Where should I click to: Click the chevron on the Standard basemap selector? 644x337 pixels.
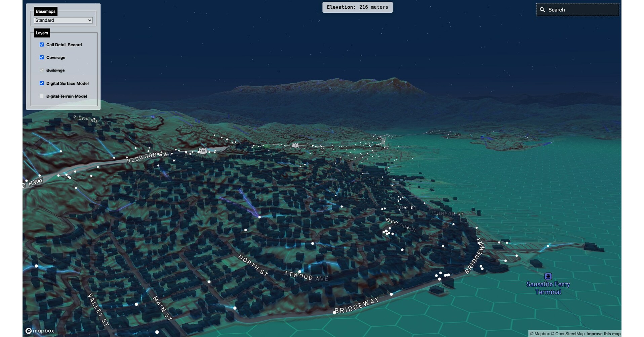coord(89,20)
